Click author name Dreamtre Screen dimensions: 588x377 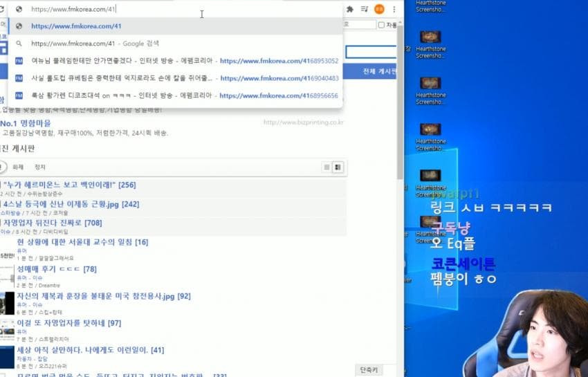coord(48,286)
